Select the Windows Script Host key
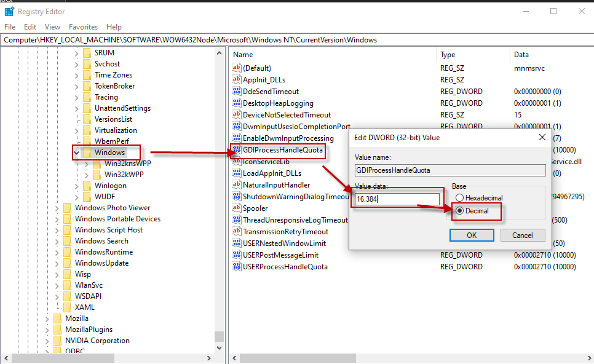The height and width of the screenshot is (364, 594). coord(109,230)
